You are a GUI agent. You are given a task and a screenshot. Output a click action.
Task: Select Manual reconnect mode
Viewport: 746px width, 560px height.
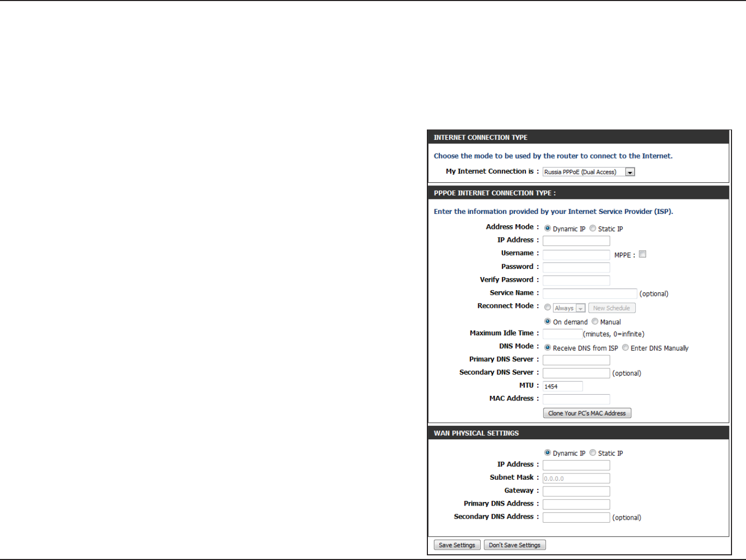tap(595, 322)
